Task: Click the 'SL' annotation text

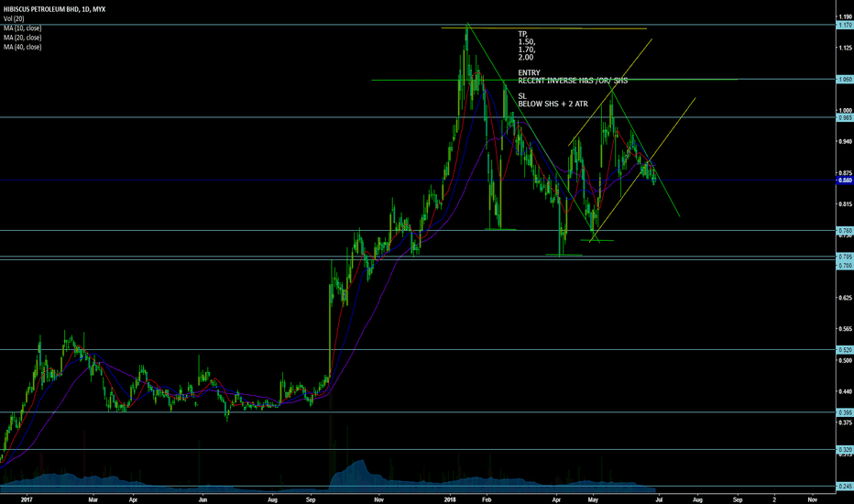Action: (522, 96)
